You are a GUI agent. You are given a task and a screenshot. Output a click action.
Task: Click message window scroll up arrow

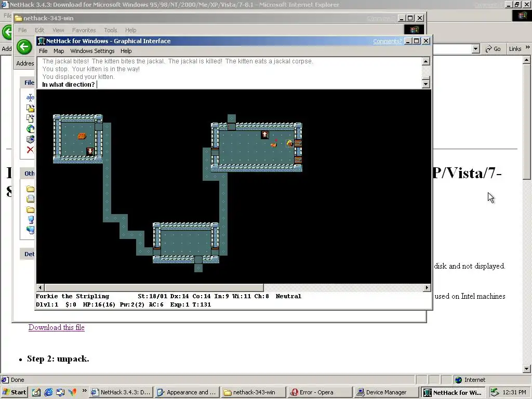coord(426,61)
